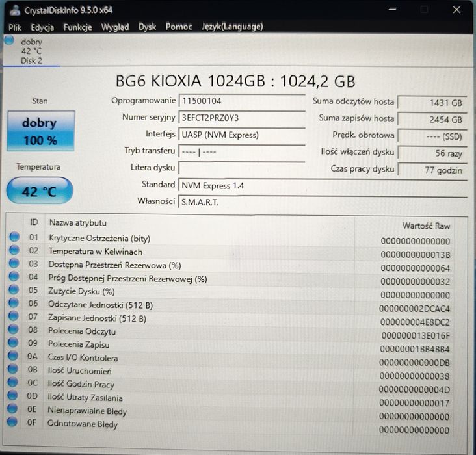The image size is (476, 455).
Task: Click status orb for attribute 04
Action: 14,276
